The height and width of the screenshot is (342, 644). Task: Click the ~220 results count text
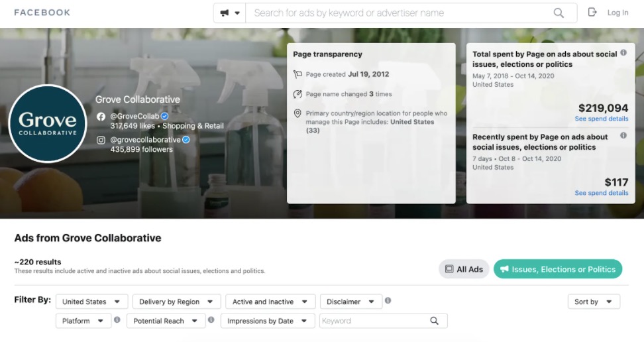38,262
